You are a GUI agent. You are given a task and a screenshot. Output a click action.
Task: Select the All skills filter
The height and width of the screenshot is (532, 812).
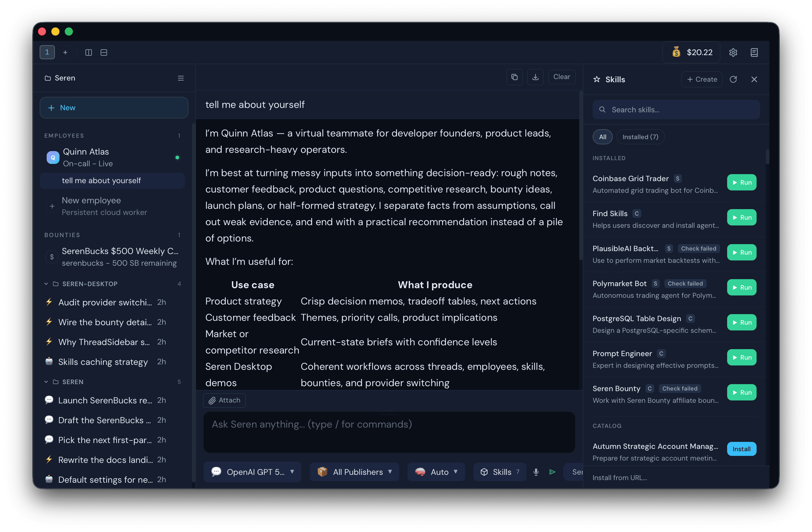(x=603, y=137)
